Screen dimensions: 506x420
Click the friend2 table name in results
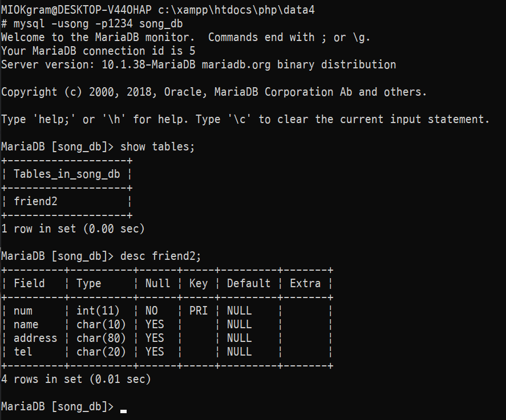coord(35,201)
